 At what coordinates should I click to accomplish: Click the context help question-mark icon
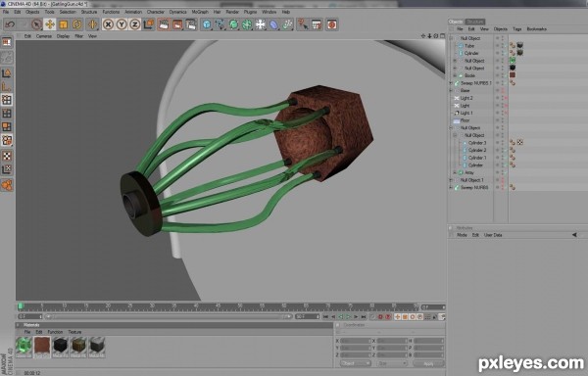coord(302,24)
